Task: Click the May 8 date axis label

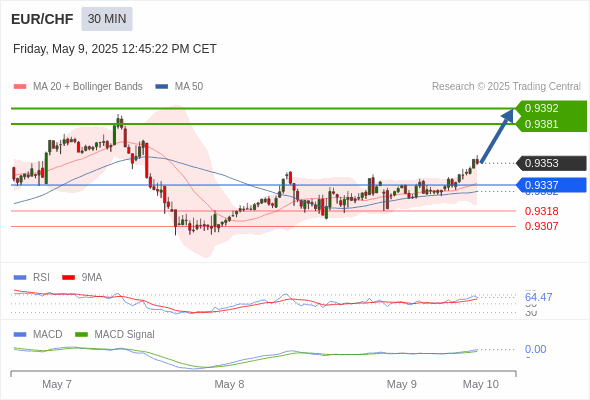Action: [x=229, y=384]
